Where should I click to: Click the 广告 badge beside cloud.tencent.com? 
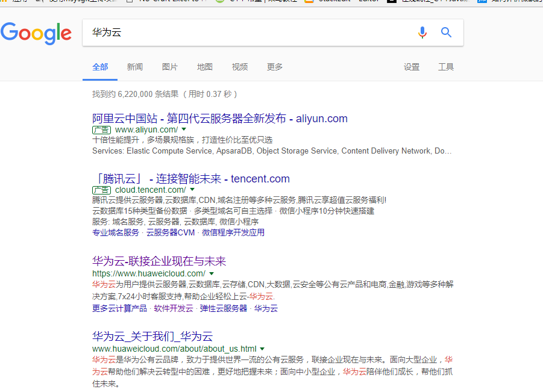click(101, 190)
